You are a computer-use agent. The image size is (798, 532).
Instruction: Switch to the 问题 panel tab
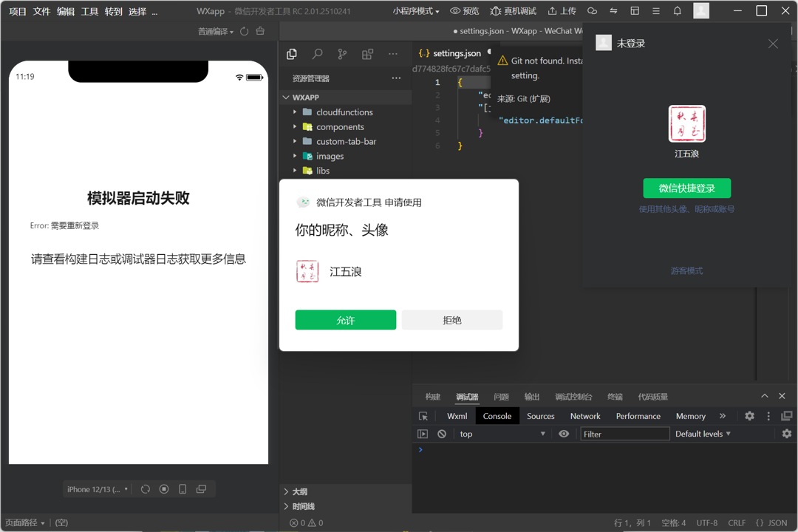pyautogui.click(x=501, y=397)
